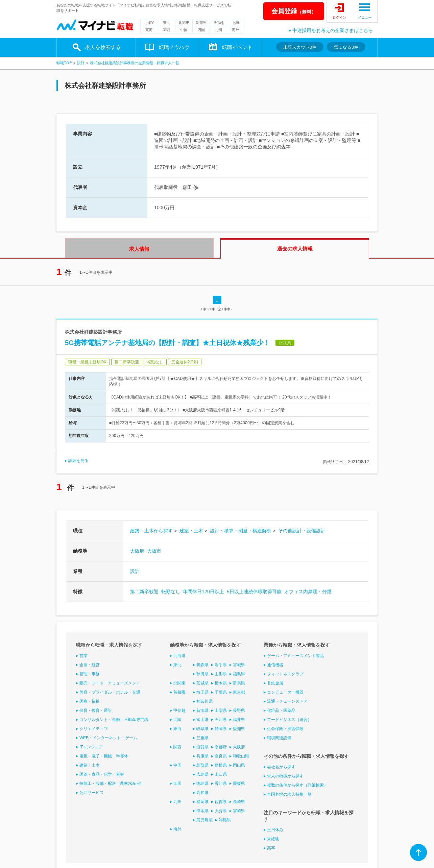Switch to 過去の求人情報 tab
The height and width of the screenshot is (868, 434).
click(x=294, y=249)
